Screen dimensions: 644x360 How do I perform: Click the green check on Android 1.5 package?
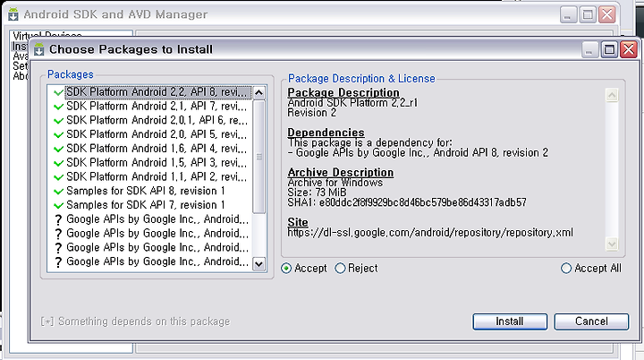[x=58, y=163]
